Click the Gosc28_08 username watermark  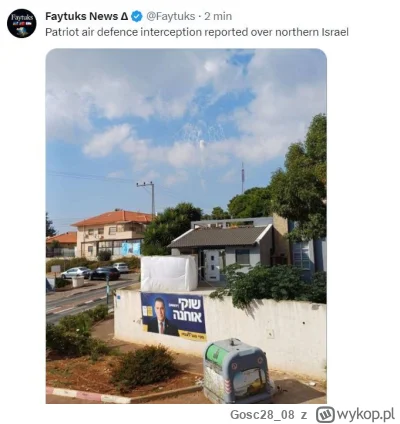tap(262, 415)
